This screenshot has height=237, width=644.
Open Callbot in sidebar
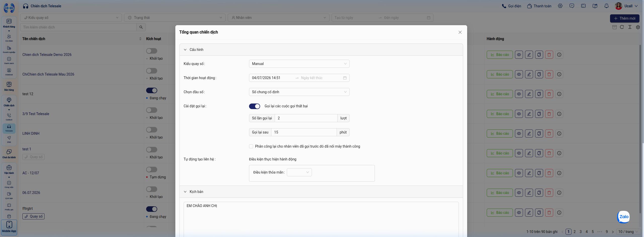(x=9, y=117)
